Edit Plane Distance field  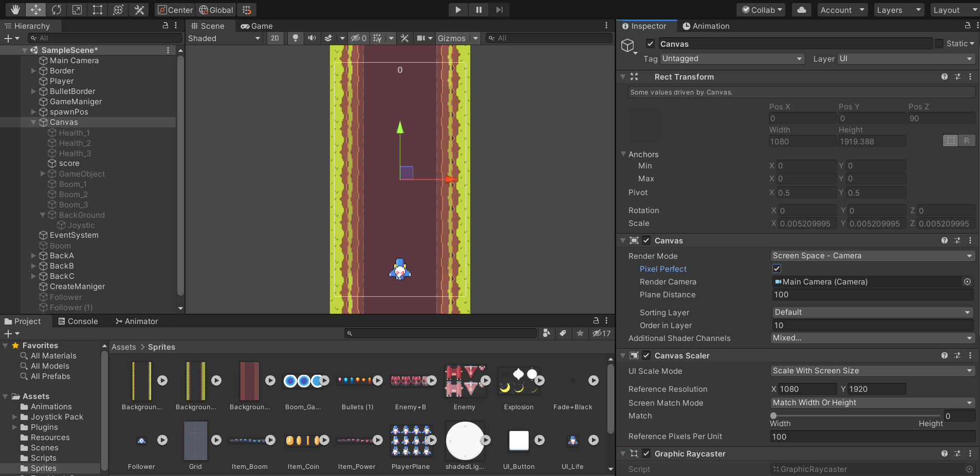pyautogui.click(x=873, y=294)
